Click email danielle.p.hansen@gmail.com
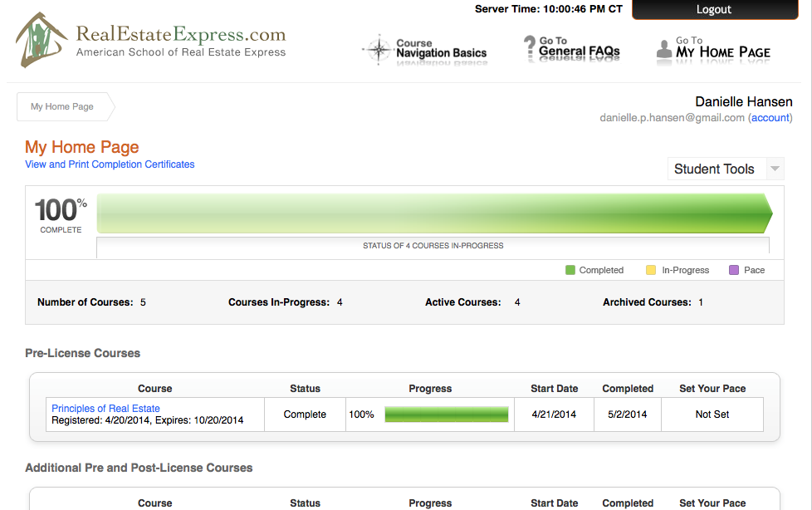 click(672, 118)
